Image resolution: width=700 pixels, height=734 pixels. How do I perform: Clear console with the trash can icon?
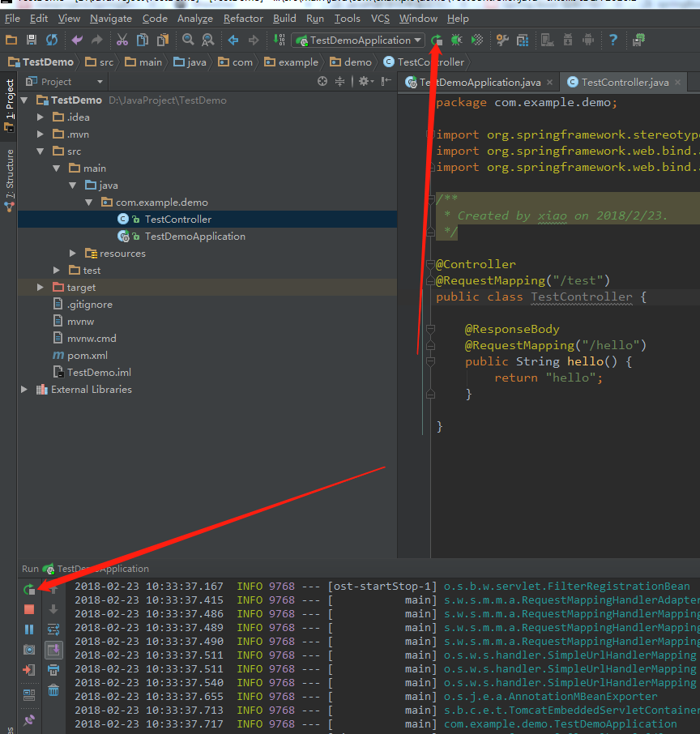coord(53,690)
